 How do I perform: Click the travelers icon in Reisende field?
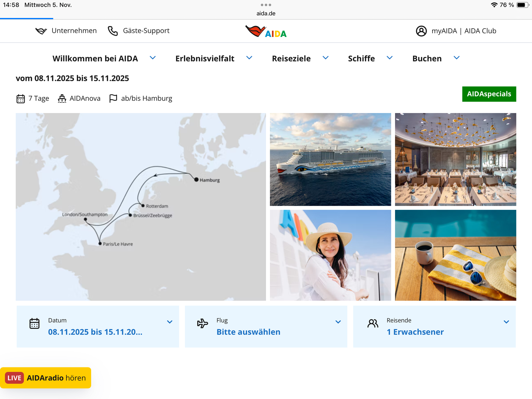coord(373,323)
